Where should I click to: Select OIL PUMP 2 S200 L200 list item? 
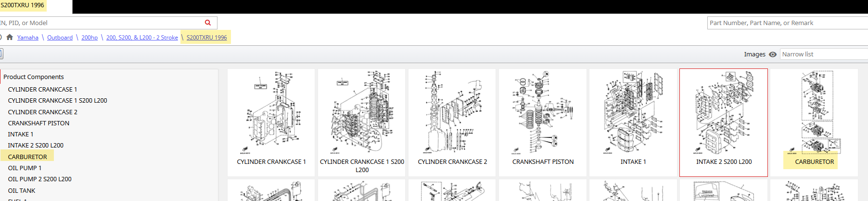click(39, 179)
